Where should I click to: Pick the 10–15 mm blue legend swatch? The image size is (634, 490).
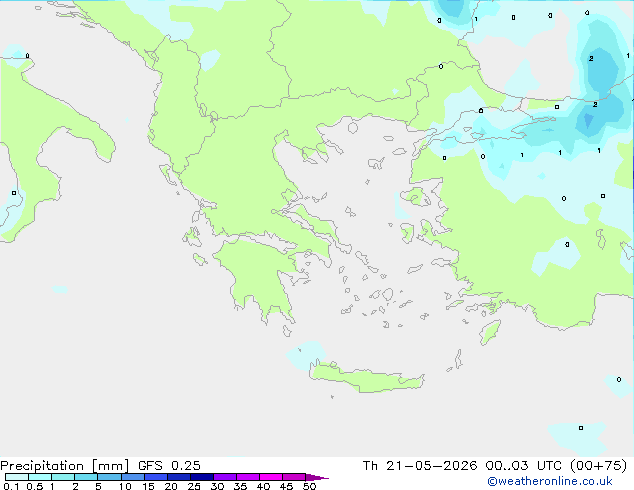(x=132, y=477)
